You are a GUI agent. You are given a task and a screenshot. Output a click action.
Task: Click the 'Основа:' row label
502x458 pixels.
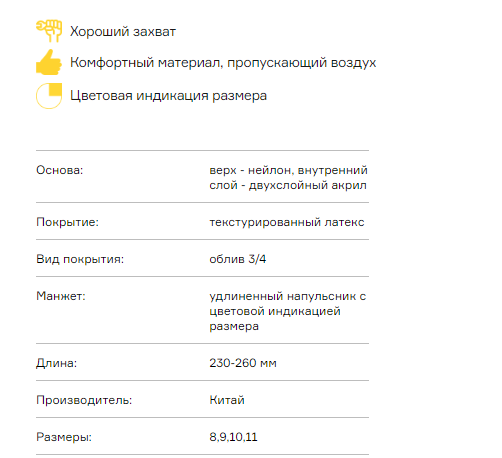(x=60, y=170)
